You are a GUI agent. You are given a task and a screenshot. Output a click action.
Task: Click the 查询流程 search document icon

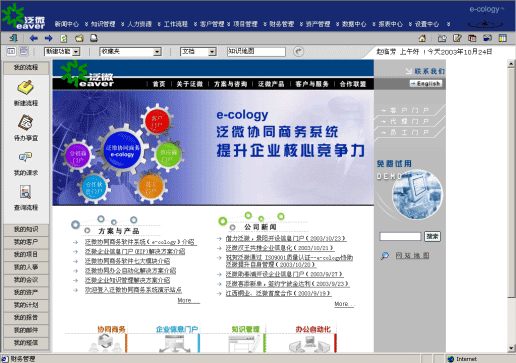(26, 192)
